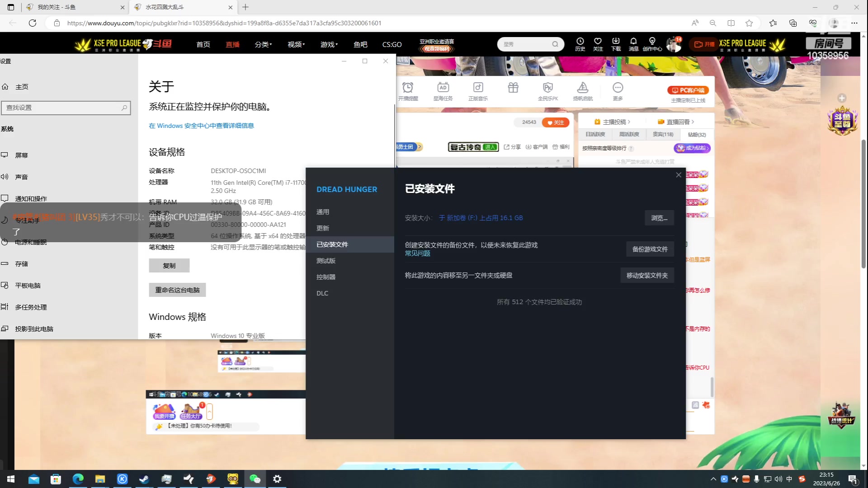Open Microsoft Edge from the taskbar
868x488 pixels.
pos(78,479)
